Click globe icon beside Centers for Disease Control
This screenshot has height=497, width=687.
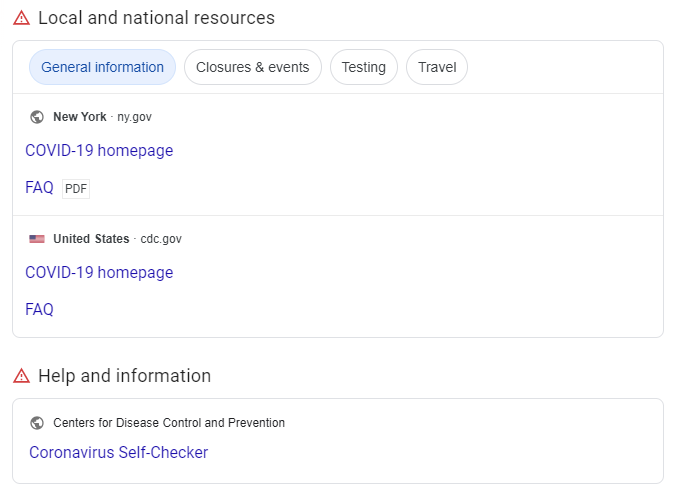point(37,423)
